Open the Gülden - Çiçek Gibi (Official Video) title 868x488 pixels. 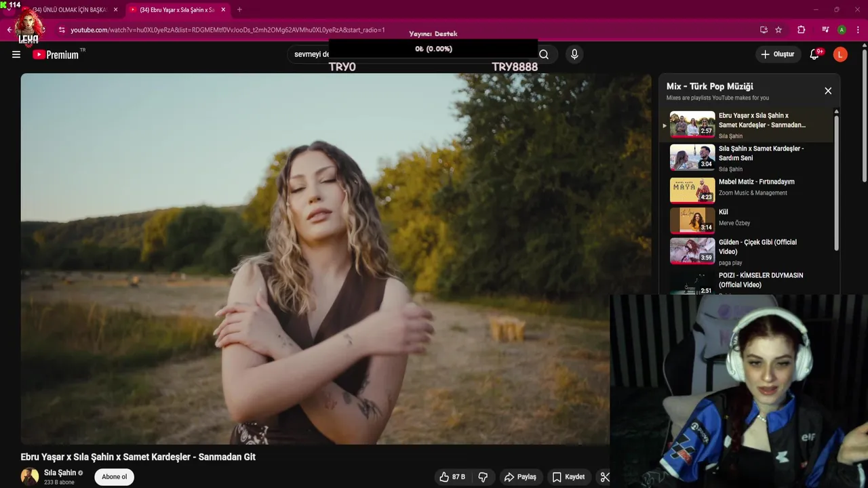pos(757,247)
